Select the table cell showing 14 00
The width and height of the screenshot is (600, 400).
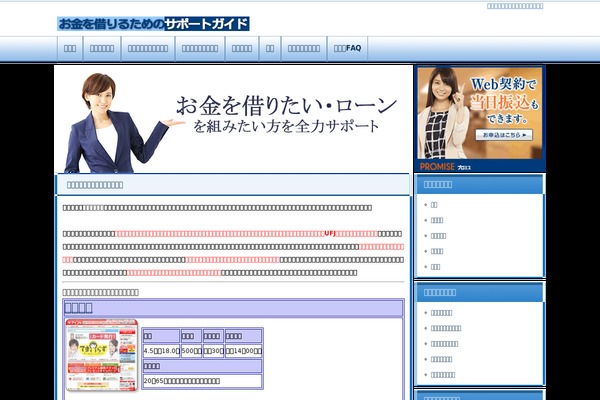click(243, 351)
